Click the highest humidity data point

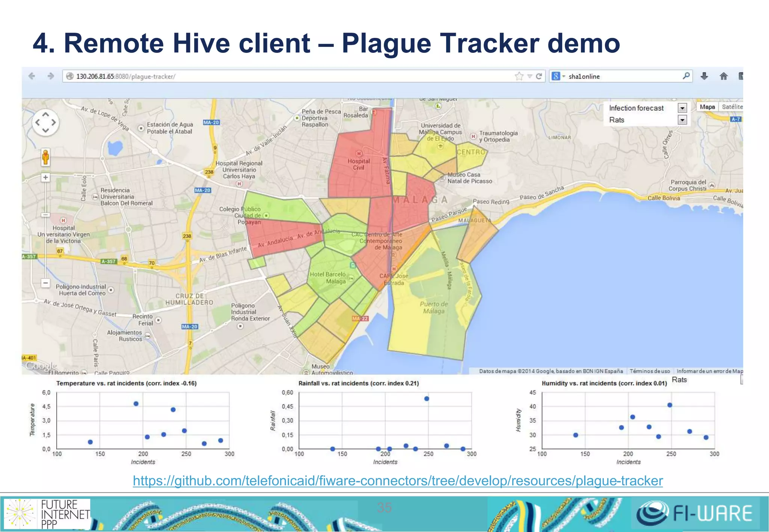[670, 405]
